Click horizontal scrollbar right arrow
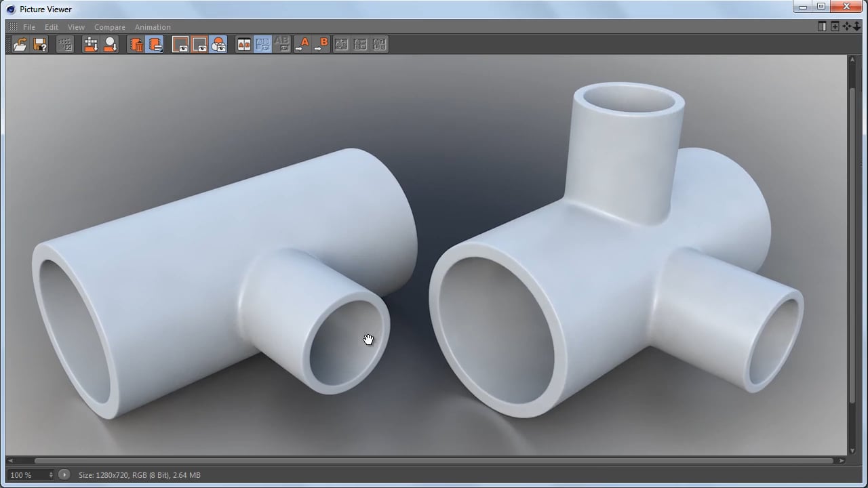Image resolution: width=868 pixels, height=488 pixels. 842,461
